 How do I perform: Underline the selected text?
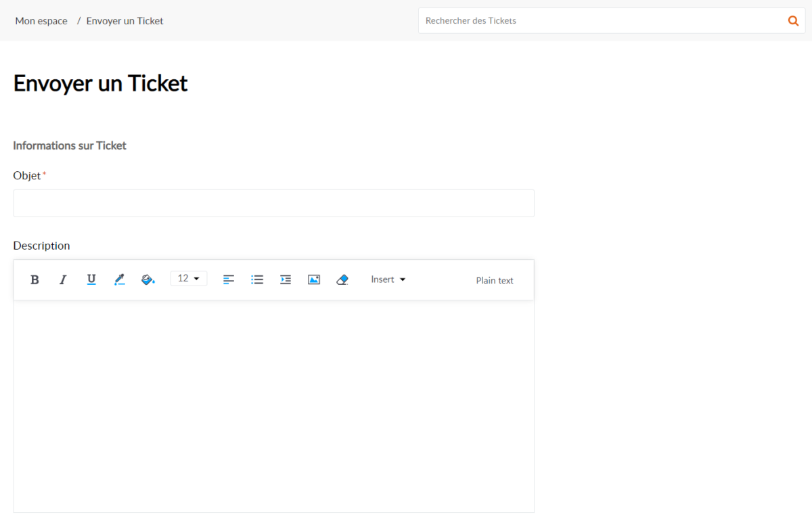(x=91, y=279)
